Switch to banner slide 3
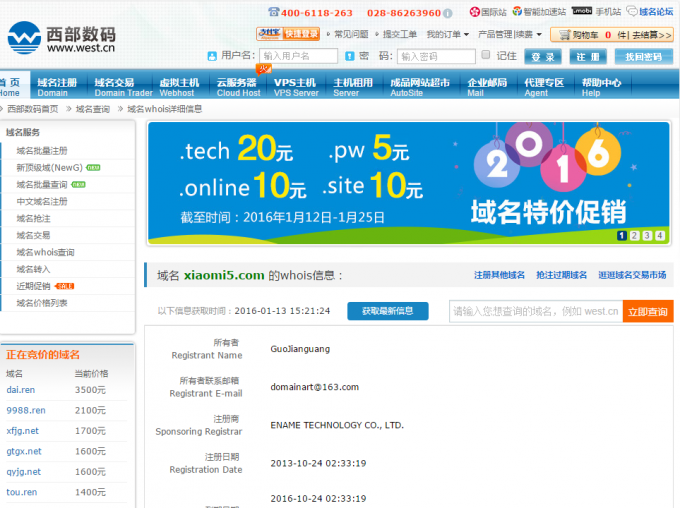 [647, 236]
